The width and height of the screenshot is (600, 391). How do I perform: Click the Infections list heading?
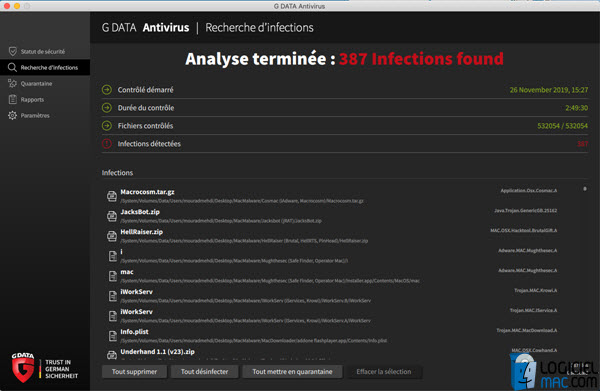(x=117, y=173)
